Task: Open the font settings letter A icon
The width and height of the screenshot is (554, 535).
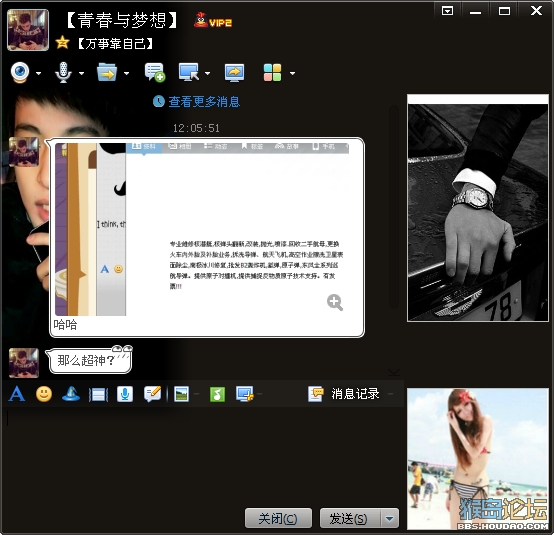Action: click(17, 394)
